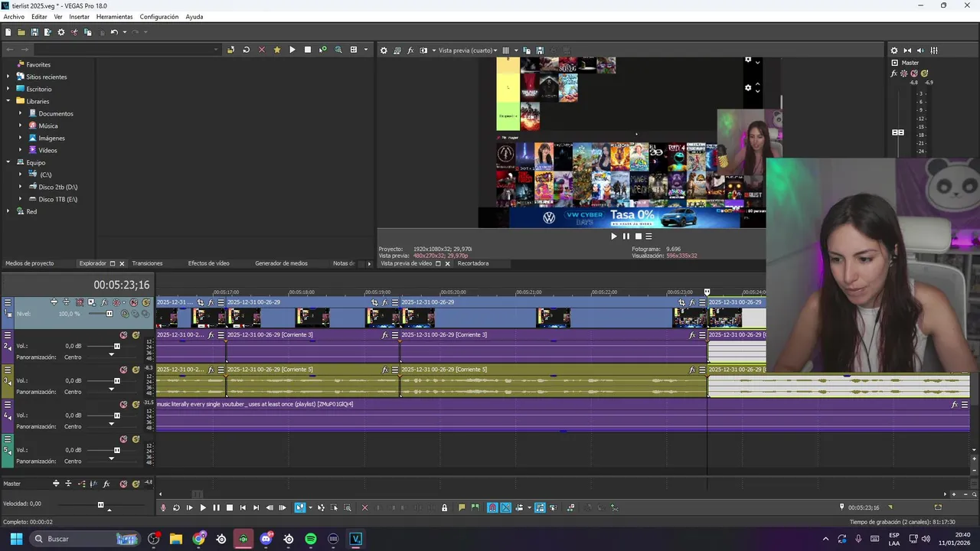Open the Herramientas menu
Screen dimensions: 980x551
click(x=114, y=17)
